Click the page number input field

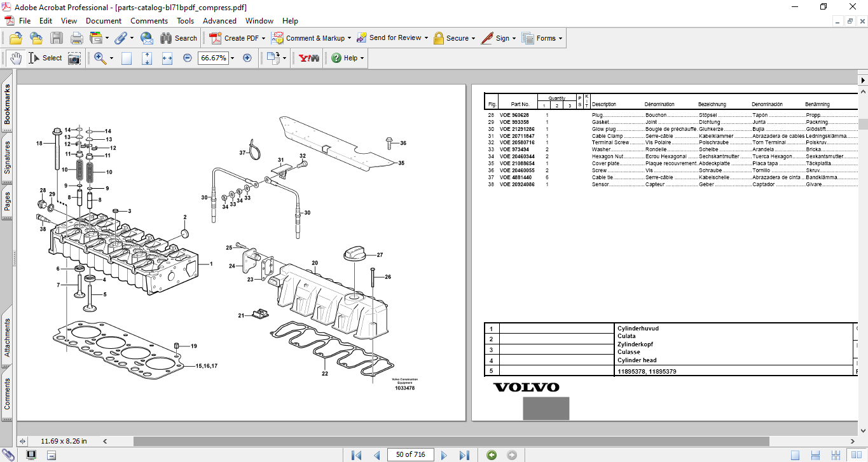point(412,454)
